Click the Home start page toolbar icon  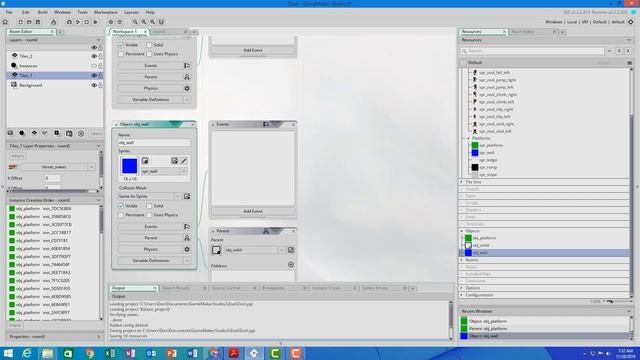click(x=5, y=22)
